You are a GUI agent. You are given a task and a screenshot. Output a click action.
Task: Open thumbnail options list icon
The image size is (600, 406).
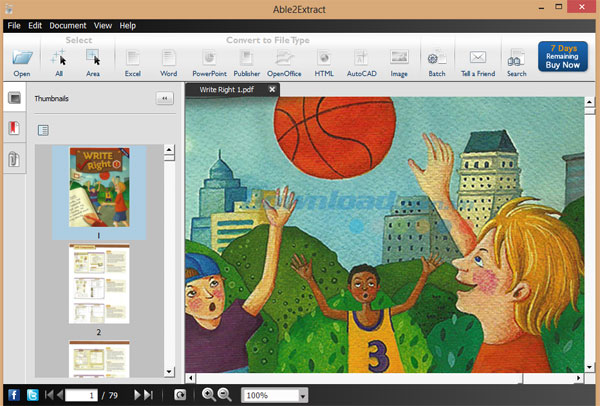[43, 130]
